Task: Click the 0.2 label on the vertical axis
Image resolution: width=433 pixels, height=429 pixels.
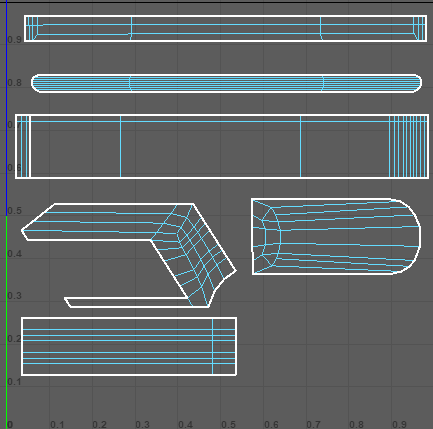Action: 15,339
